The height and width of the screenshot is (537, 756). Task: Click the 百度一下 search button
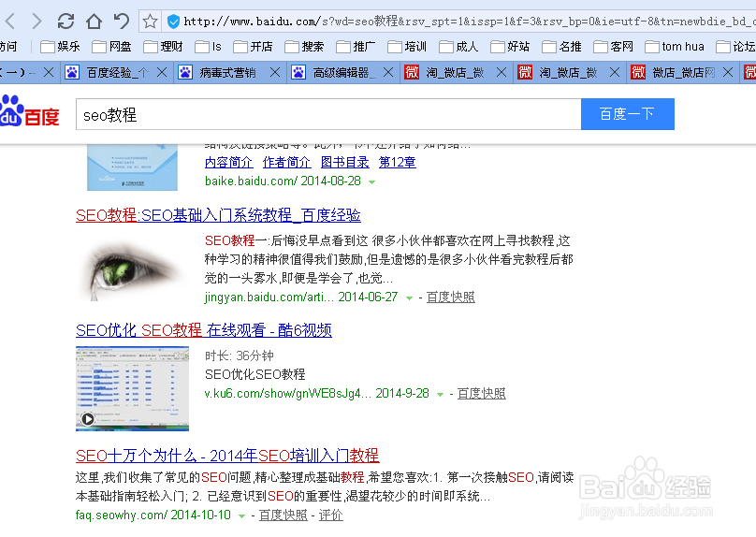pyautogui.click(x=627, y=114)
